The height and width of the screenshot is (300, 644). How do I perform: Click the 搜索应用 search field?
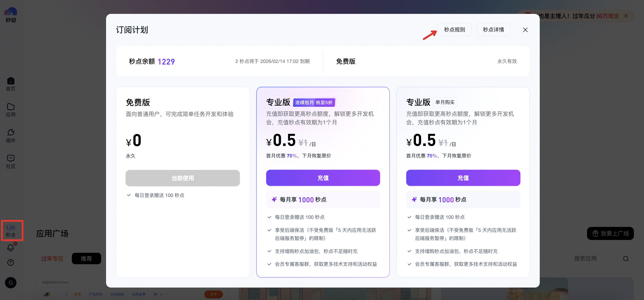coord(595,259)
